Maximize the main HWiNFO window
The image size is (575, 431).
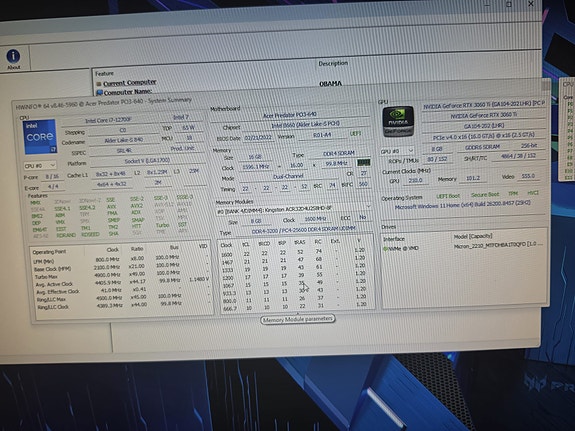point(509,4)
